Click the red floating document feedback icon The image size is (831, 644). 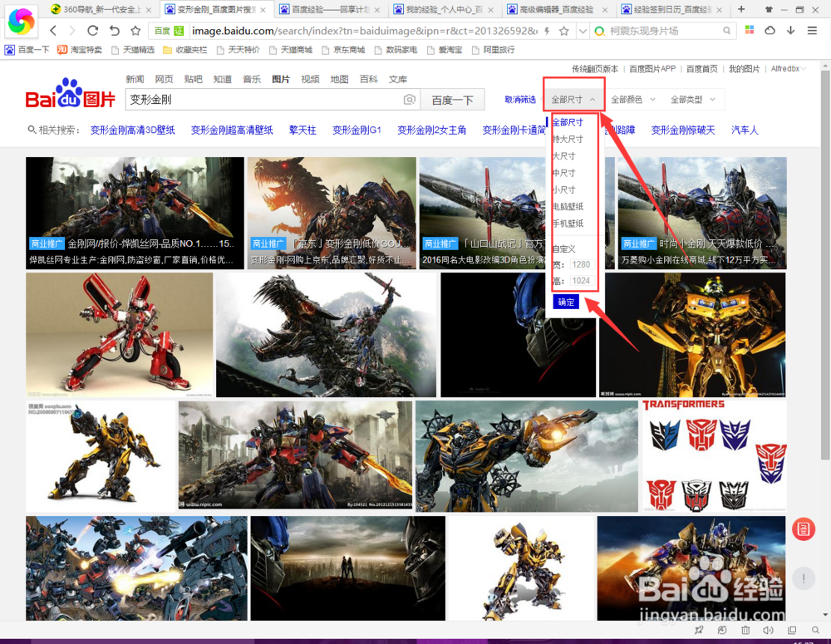(804, 529)
